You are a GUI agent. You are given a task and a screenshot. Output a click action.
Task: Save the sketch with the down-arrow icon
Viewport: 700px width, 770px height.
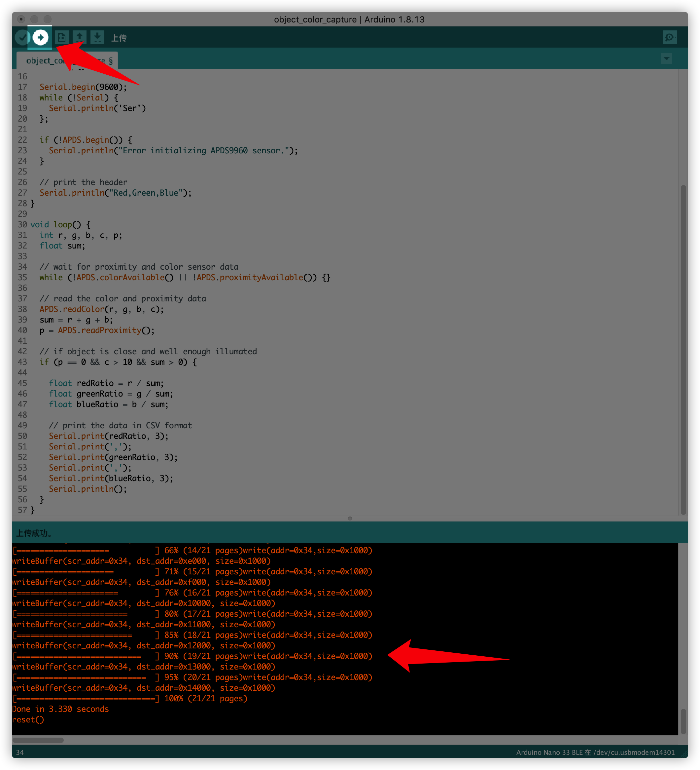tap(97, 37)
